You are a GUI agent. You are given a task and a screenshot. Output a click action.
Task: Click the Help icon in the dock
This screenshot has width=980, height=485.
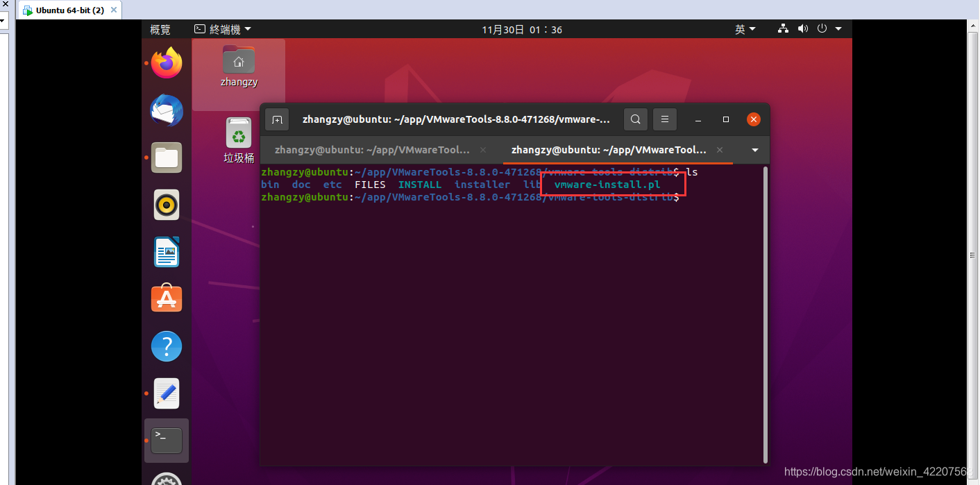(166, 346)
